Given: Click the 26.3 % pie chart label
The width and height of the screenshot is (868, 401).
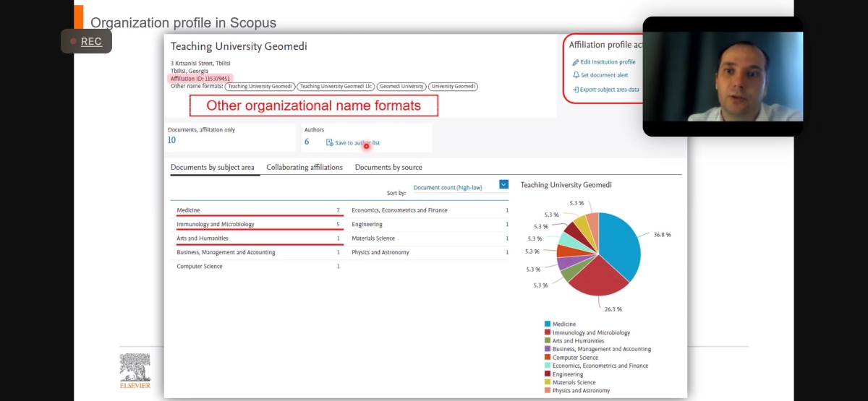Looking at the screenshot, I should coord(613,309).
